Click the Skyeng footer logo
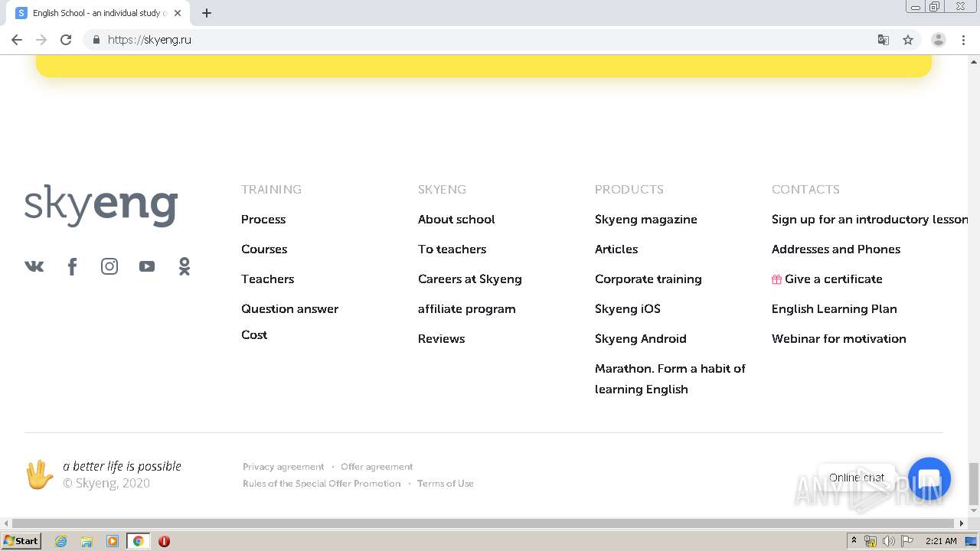980x551 pixels. point(101,206)
